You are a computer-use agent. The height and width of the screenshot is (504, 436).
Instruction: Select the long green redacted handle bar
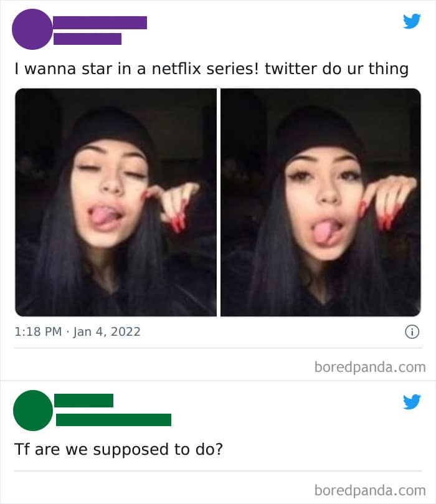(x=114, y=420)
